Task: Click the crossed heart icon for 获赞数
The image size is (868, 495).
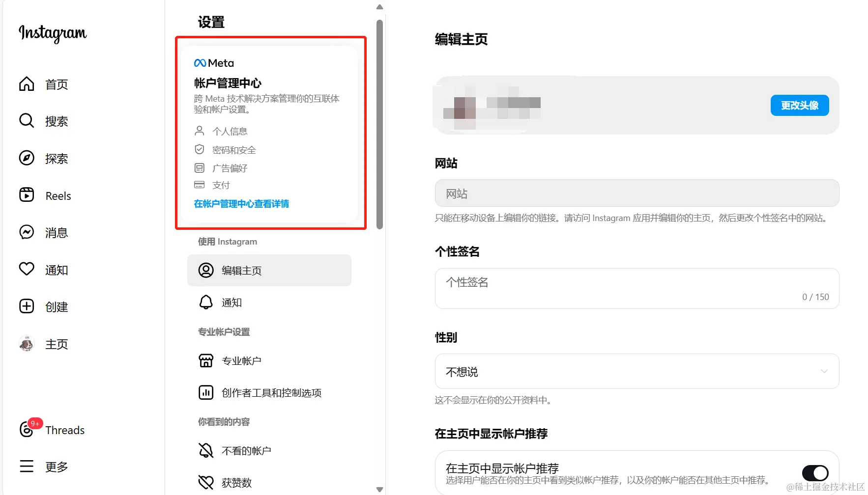Action: (x=206, y=482)
